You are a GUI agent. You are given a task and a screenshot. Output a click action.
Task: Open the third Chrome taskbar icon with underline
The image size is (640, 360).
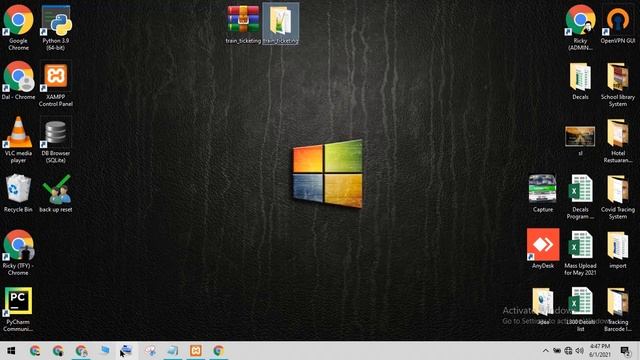point(81,351)
